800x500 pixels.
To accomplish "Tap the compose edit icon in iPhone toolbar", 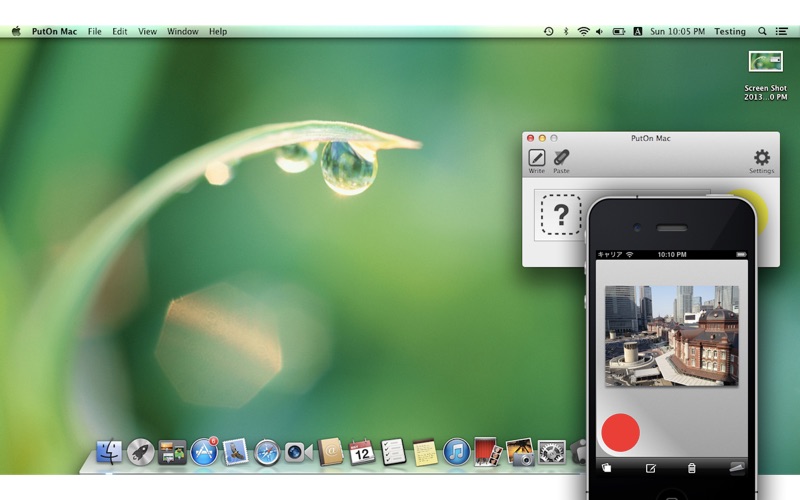I will (x=651, y=468).
